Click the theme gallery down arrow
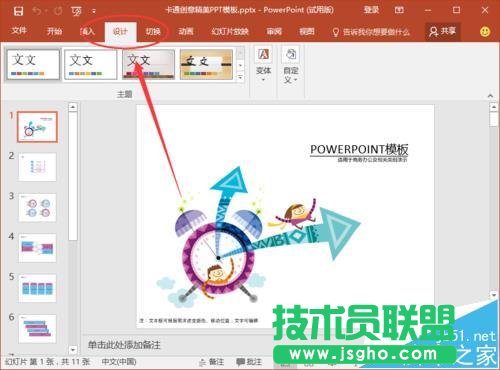 pyautogui.click(x=240, y=65)
